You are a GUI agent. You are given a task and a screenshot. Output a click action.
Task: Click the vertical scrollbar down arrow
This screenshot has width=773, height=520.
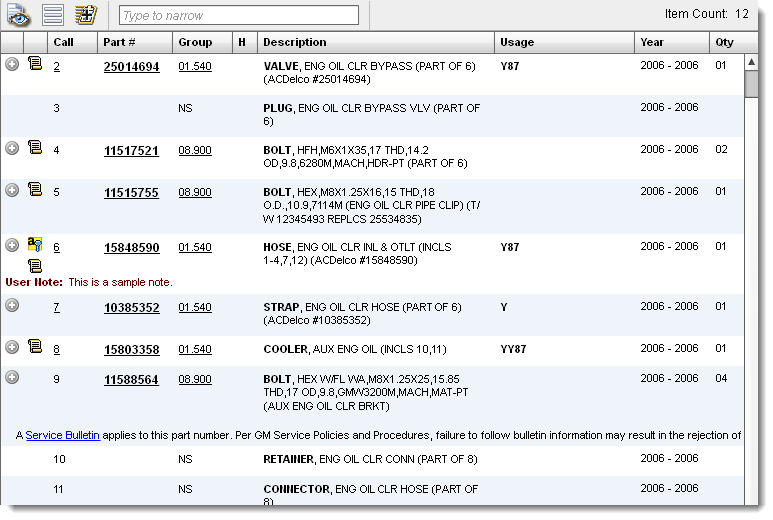pos(751,498)
